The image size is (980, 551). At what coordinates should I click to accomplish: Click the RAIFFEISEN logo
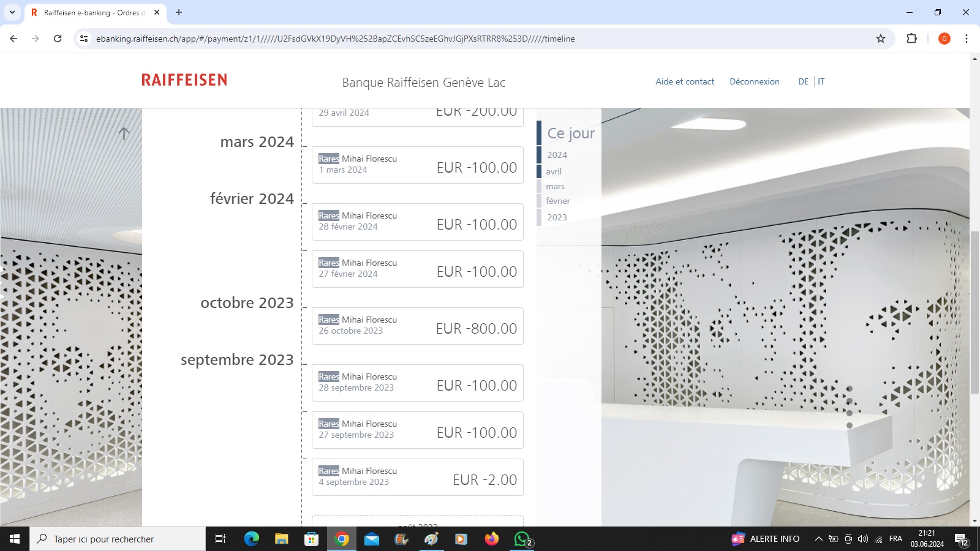(184, 80)
